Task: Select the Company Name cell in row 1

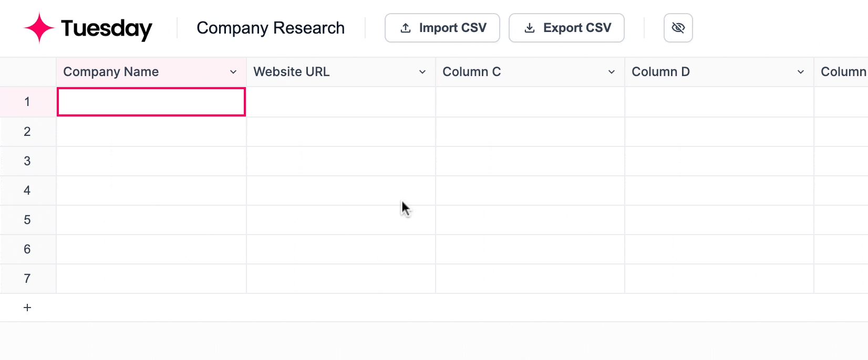Action: [151, 102]
